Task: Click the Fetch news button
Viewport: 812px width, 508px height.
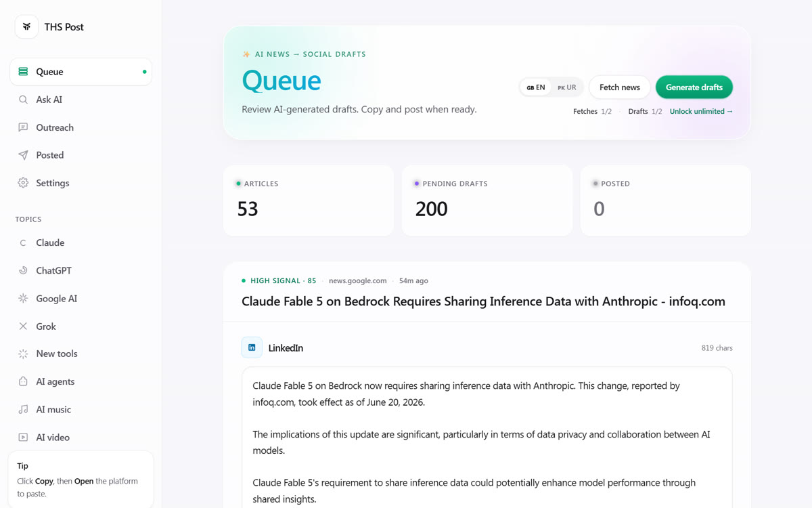Action: coord(620,87)
